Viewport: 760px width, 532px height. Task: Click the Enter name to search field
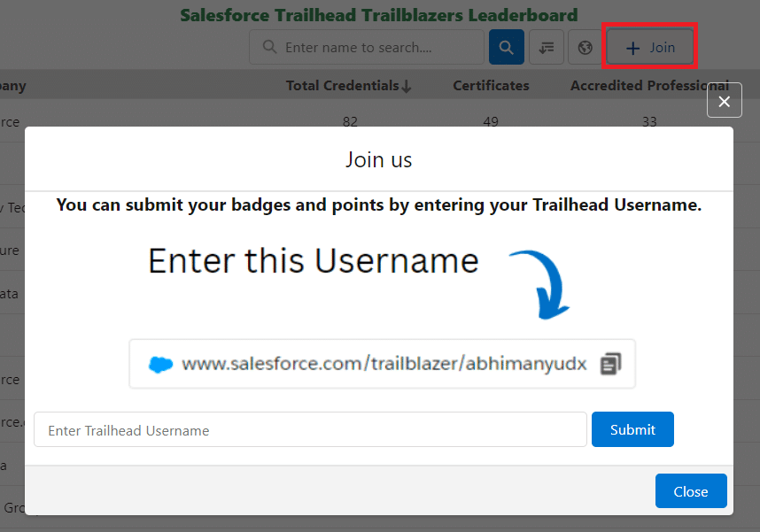[x=367, y=47]
